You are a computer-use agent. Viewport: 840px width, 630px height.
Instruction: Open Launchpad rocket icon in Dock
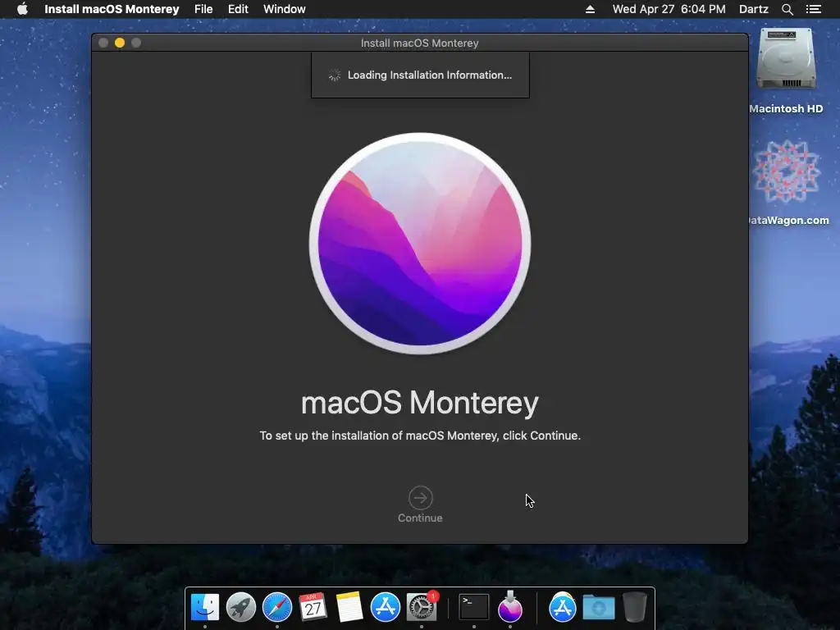(x=241, y=607)
